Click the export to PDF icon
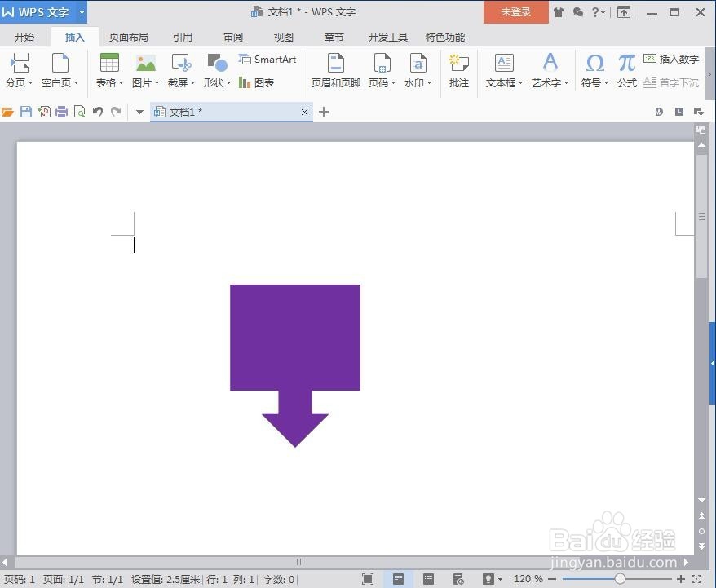The image size is (716, 588). [x=44, y=112]
